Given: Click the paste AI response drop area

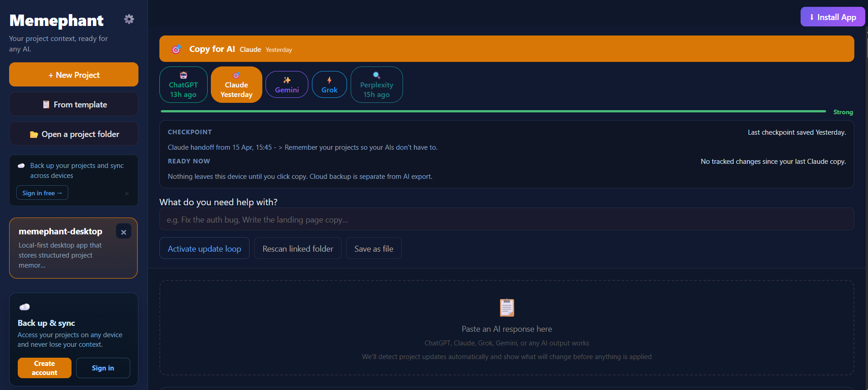Looking at the screenshot, I should tap(506, 328).
